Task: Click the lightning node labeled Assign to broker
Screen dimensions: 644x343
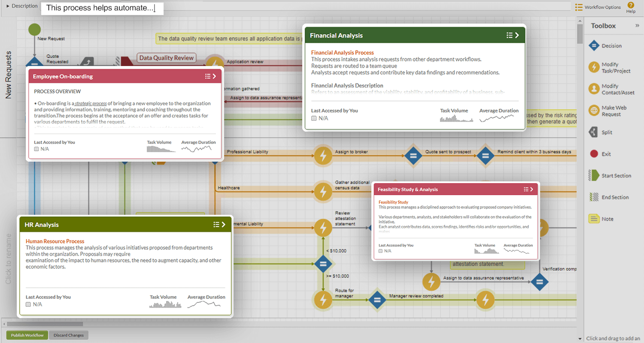Action: (x=323, y=156)
